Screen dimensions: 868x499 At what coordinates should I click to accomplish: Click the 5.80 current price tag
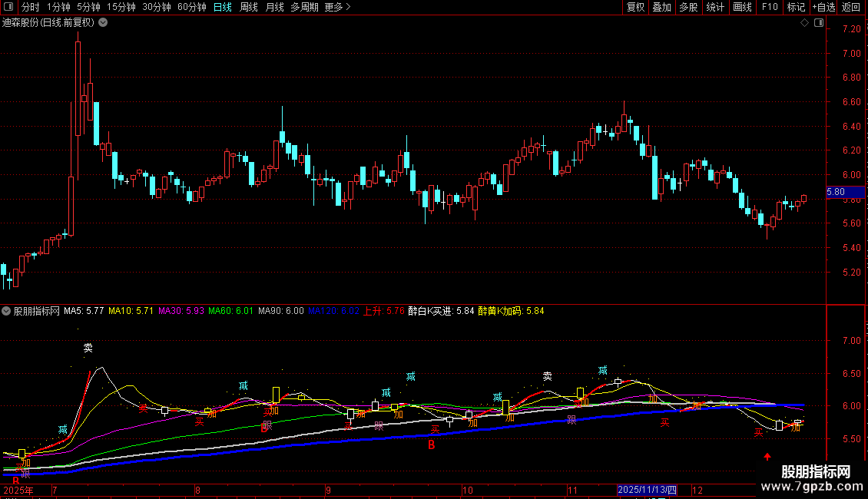845,192
